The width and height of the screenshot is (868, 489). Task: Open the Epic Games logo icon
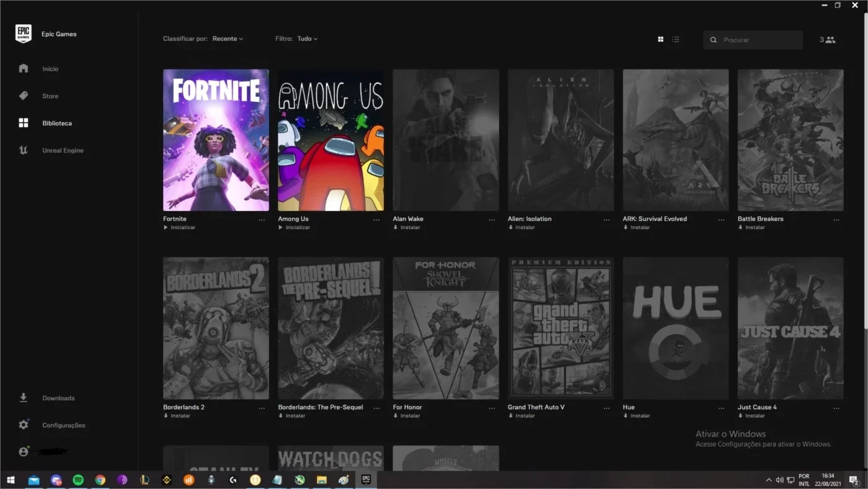coord(24,34)
